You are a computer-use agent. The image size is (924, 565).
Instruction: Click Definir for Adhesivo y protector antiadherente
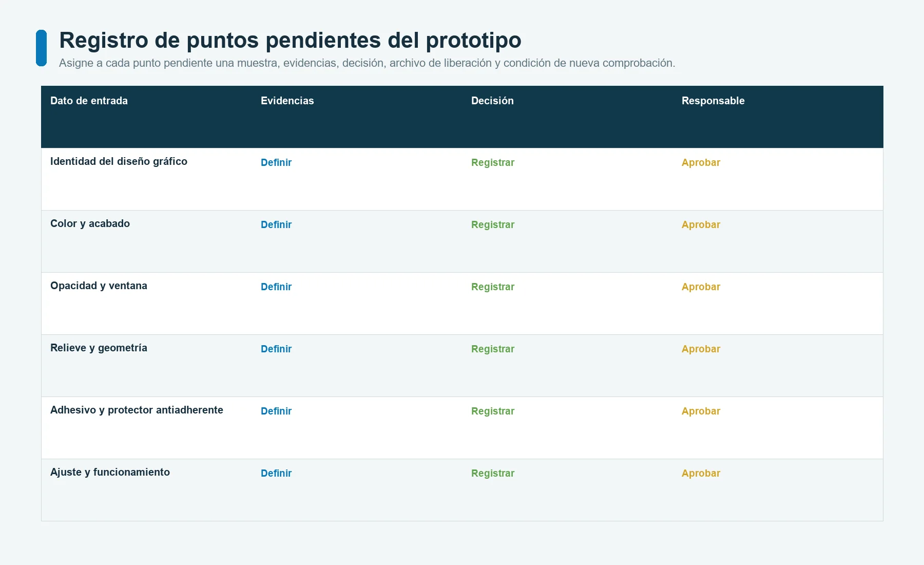276,411
